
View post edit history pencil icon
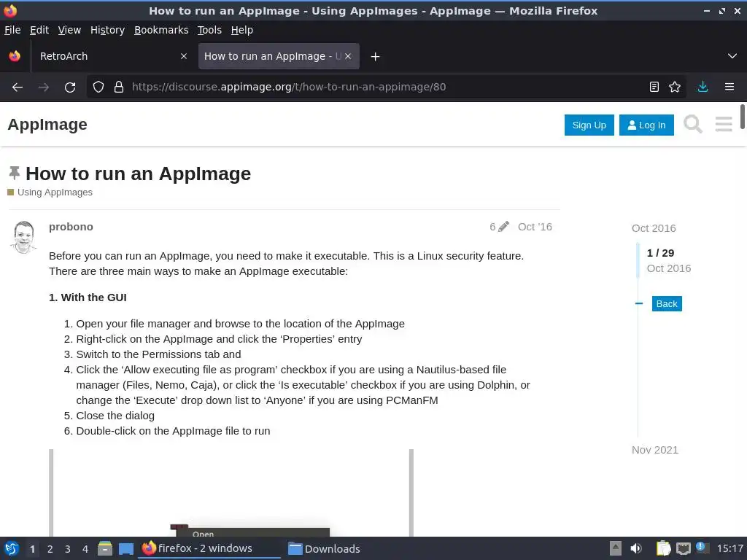click(503, 227)
